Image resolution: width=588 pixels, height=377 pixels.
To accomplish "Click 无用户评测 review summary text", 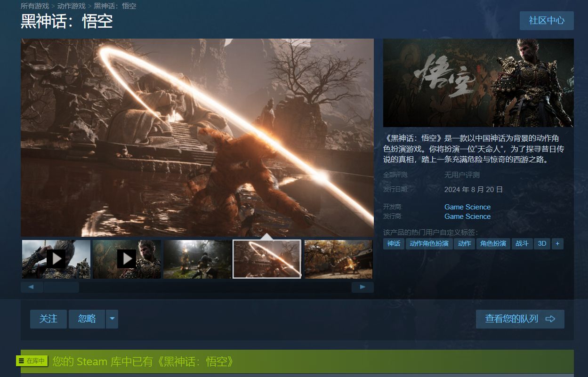I will click(x=462, y=175).
